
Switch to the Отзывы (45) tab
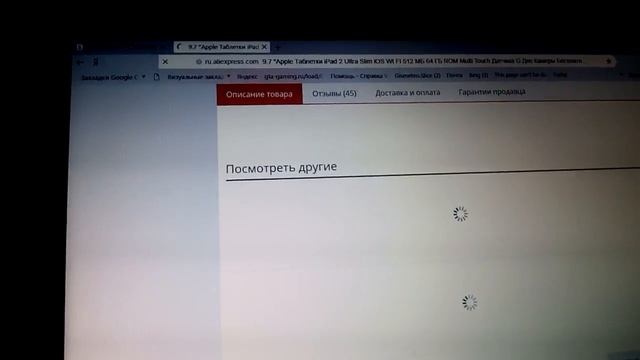click(334, 93)
